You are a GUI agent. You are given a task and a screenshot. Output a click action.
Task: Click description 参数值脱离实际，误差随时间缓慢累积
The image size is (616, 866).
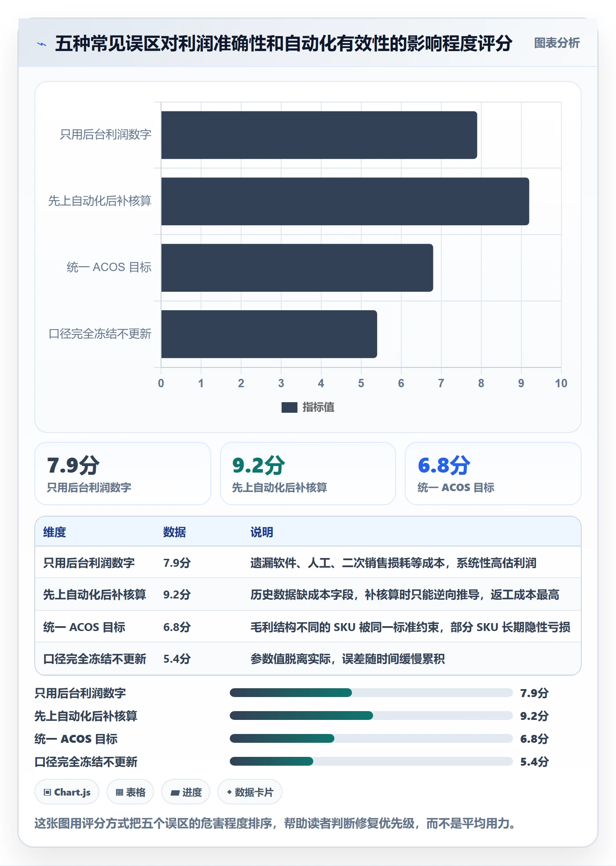[348, 659]
